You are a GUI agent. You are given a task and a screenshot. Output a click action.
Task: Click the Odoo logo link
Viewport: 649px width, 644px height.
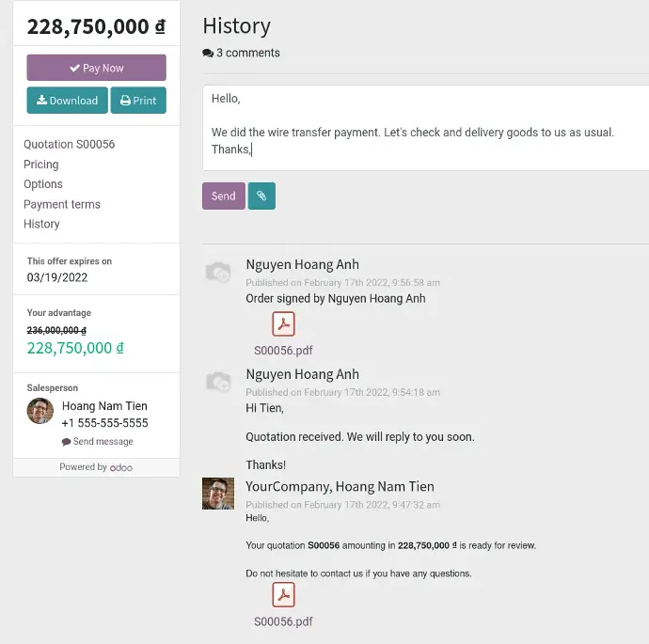[120, 467]
